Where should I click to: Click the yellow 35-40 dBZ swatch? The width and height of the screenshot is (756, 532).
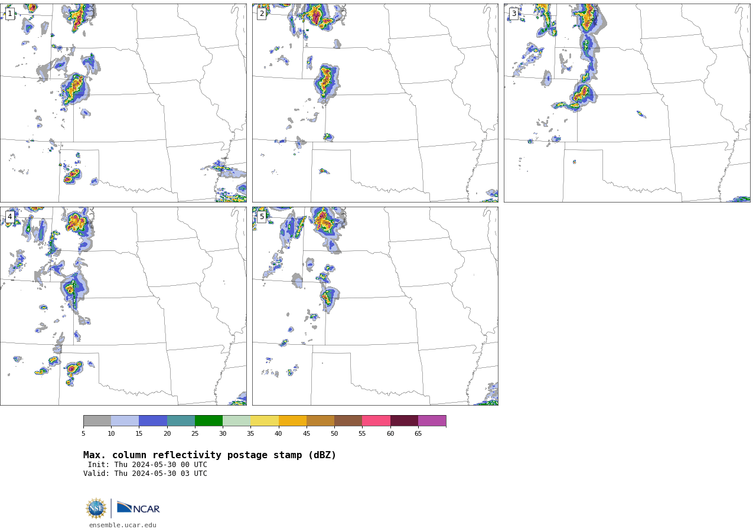265,421
